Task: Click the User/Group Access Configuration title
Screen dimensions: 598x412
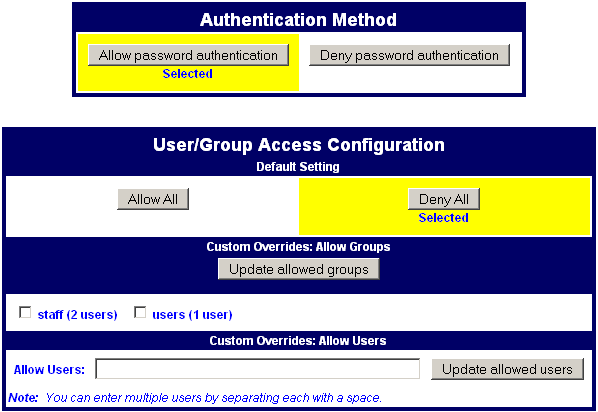Action: tap(299, 145)
